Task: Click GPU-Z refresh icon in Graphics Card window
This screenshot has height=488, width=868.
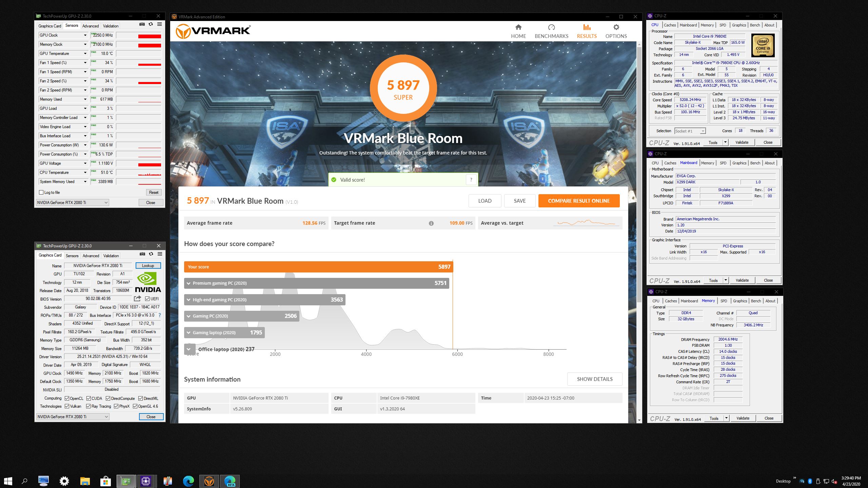Action: [151, 254]
